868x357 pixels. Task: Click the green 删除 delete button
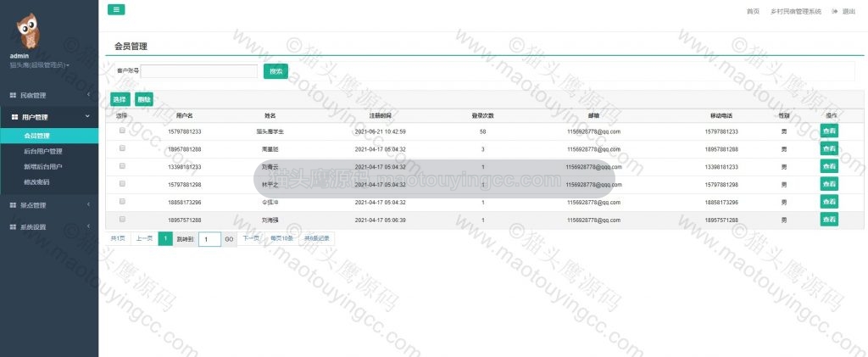tap(144, 99)
